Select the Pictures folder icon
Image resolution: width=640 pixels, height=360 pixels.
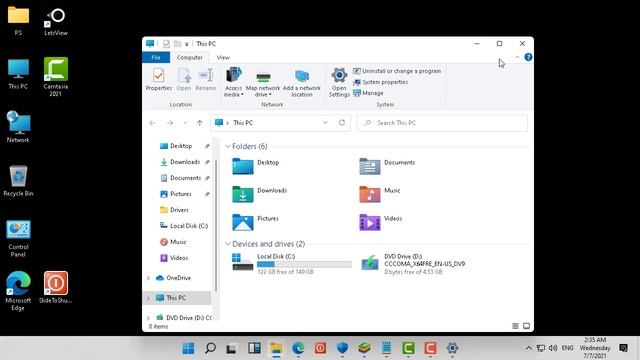pyautogui.click(x=242, y=222)
